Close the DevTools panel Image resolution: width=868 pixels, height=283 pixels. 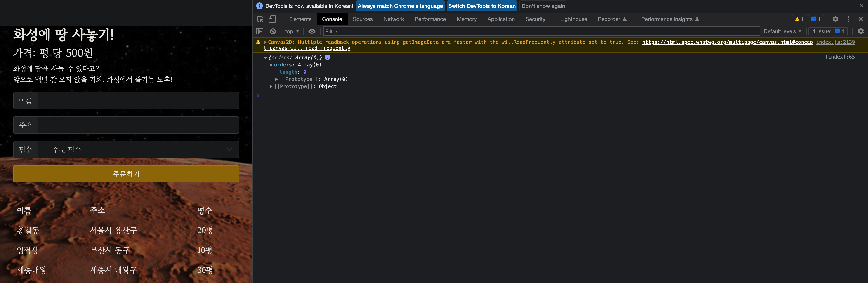[861, 19]
